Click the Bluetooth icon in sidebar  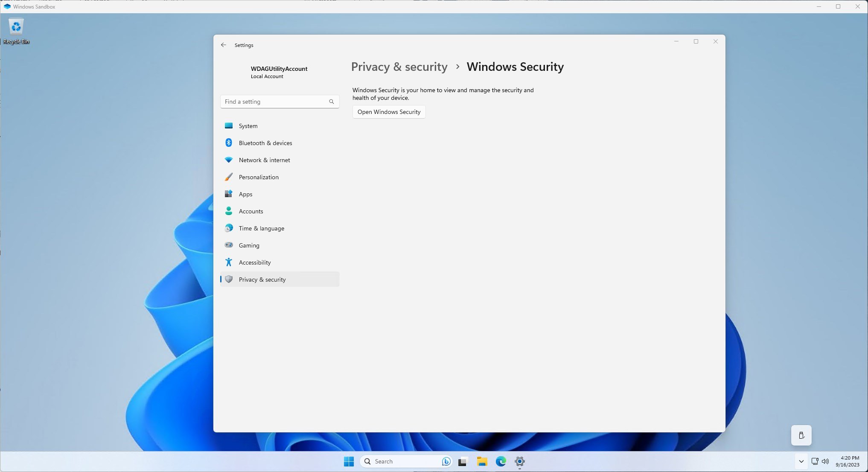tap(229, 143)
